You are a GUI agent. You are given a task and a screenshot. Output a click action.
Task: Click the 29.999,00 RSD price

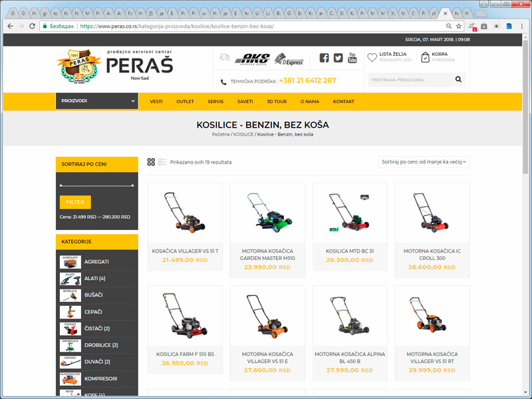[x=432, y=370]
